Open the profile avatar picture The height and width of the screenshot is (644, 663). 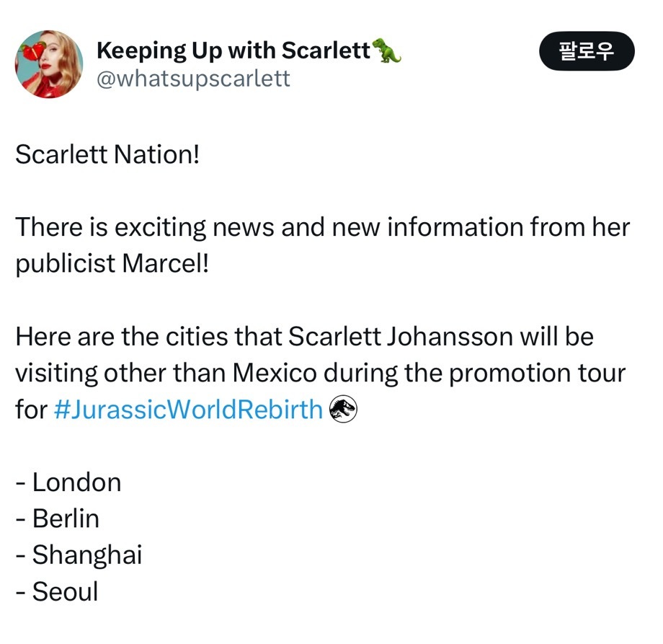[x=48, y=64]
